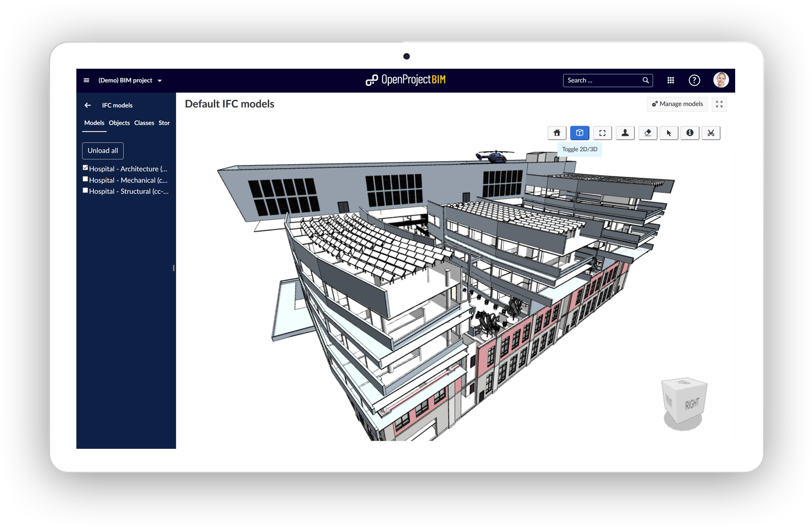Open the user avatar account menu

pos(721,80)
